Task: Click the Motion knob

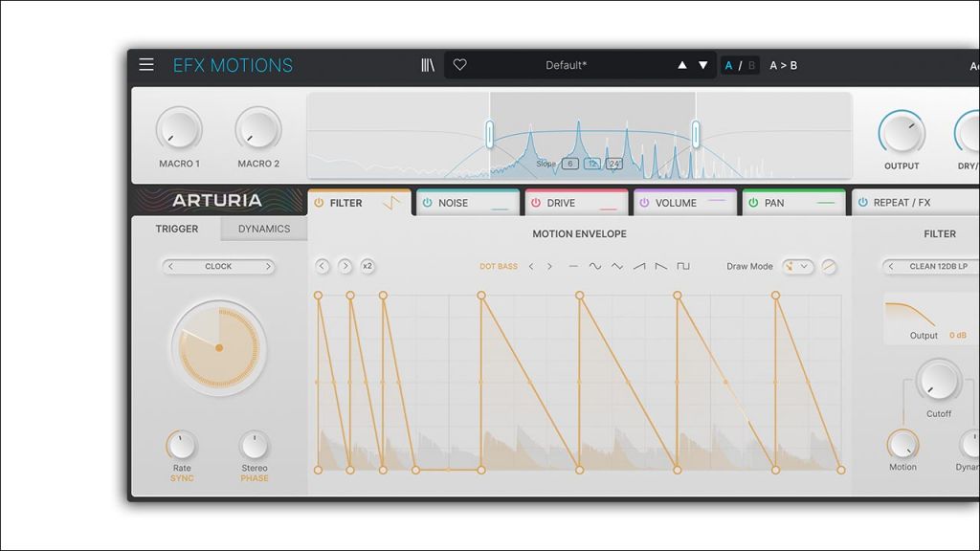Action: [x=902, y=444]
